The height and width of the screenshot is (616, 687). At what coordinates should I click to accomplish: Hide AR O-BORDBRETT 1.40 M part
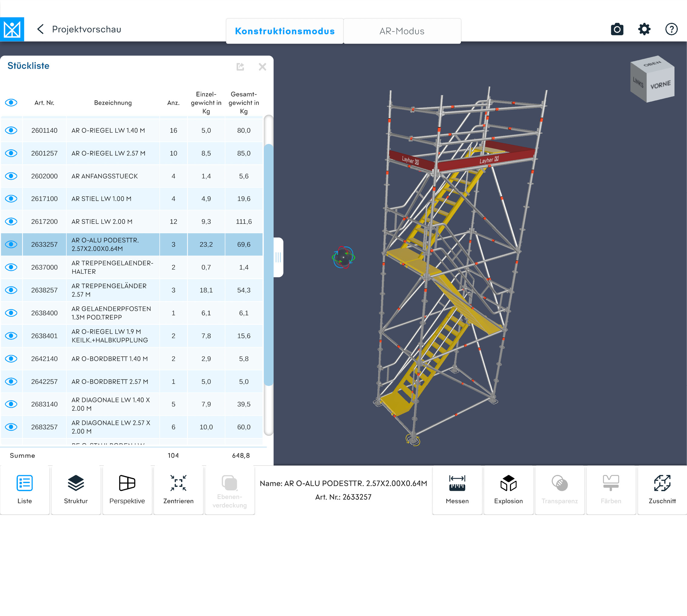click(11, 358)
